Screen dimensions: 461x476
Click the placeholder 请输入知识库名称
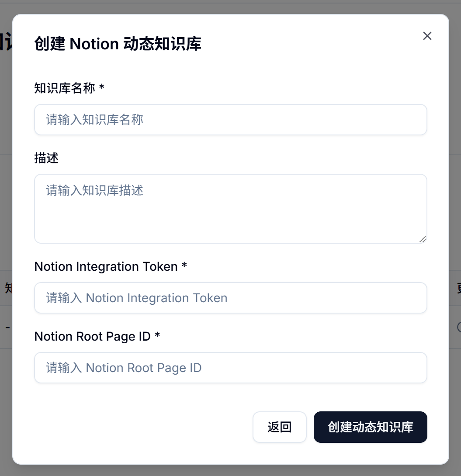tap(94, 120)
